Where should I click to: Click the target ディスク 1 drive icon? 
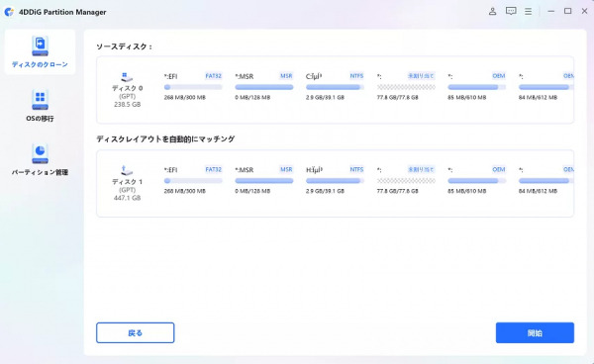(x=127, y=171)
